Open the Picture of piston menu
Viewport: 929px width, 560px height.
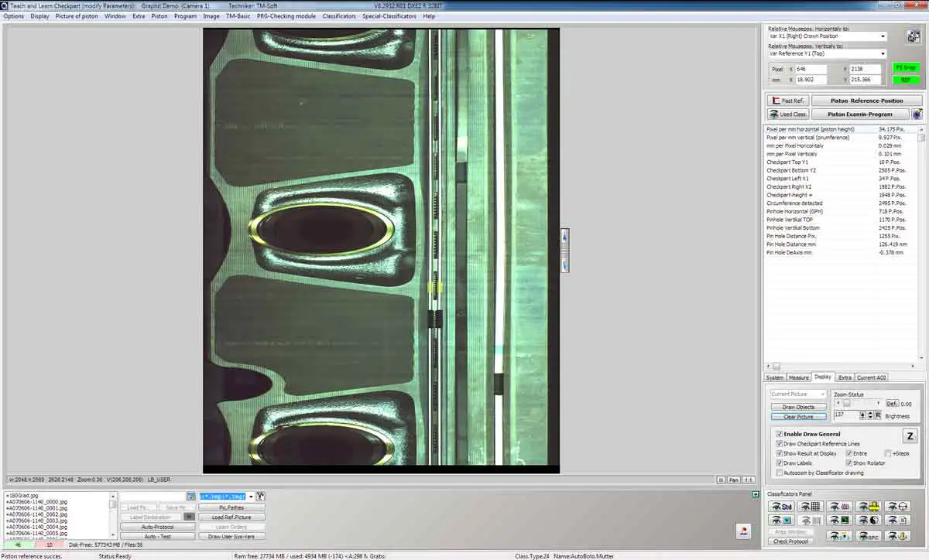click(x=76, y=15)
